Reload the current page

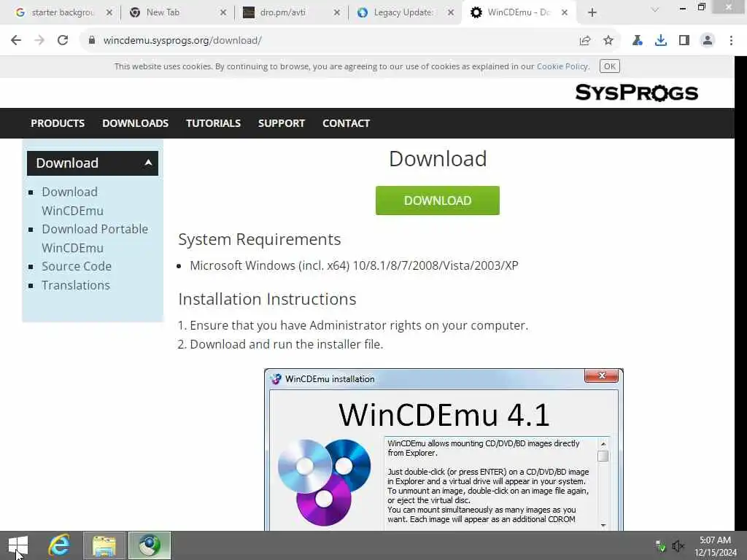[x=63, y=41]
